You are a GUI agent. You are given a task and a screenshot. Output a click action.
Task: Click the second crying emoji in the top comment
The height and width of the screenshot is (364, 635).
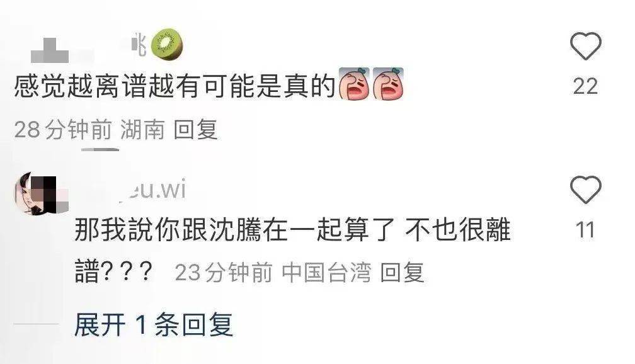pyautogui.click(x=388, y=84)
